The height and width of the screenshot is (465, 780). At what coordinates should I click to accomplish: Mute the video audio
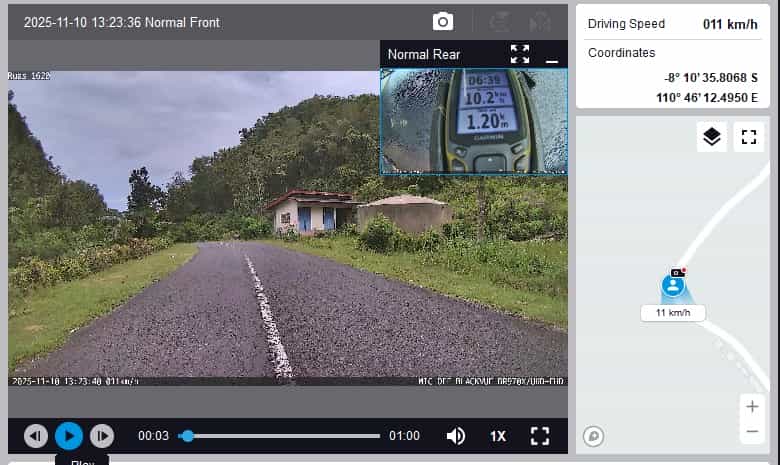pos(456,436)
